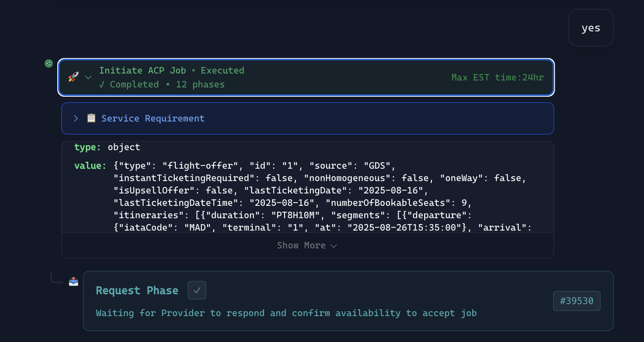The width and height of the screenshot is (644, 342).
Task: Select the 'yes' message bubble
Action: [x=591, y=28]
